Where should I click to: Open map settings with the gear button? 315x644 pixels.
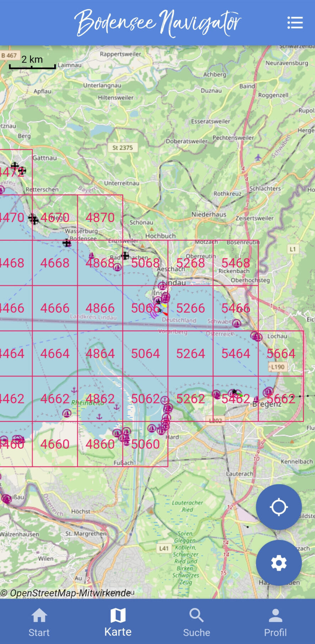pos(279,563)
